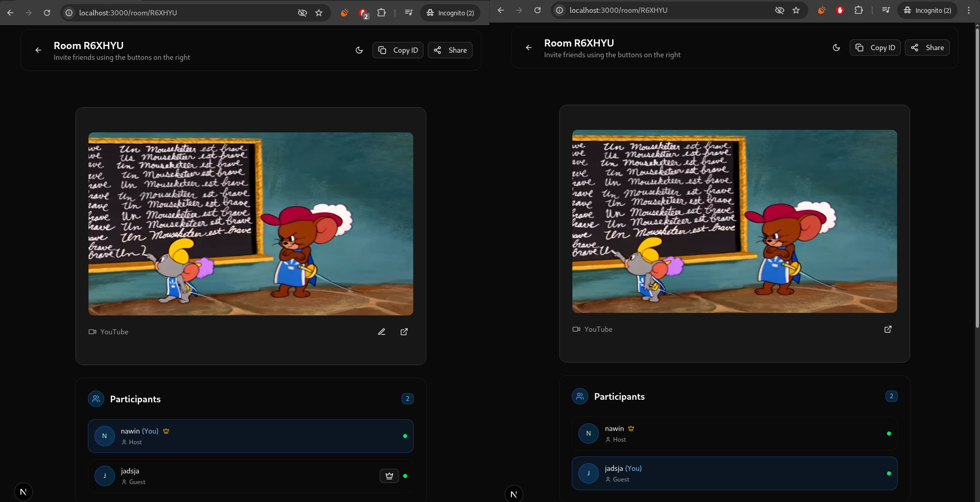The image size is (980, 502).
Task: Toggle dark mode moon icon in right window
Action: [x=836, y=48]
